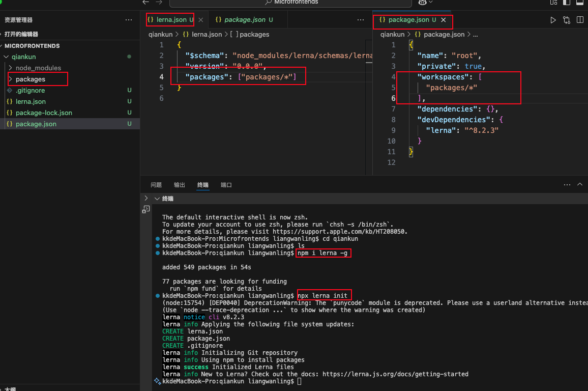Open the Copilot icon in the title bar

coord(423,2)
